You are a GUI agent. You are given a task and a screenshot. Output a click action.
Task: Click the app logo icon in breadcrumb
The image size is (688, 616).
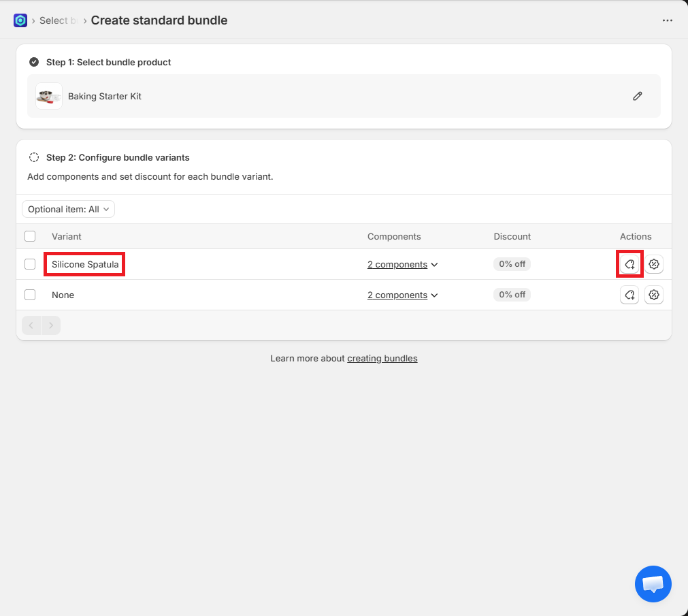coord(20,20)
